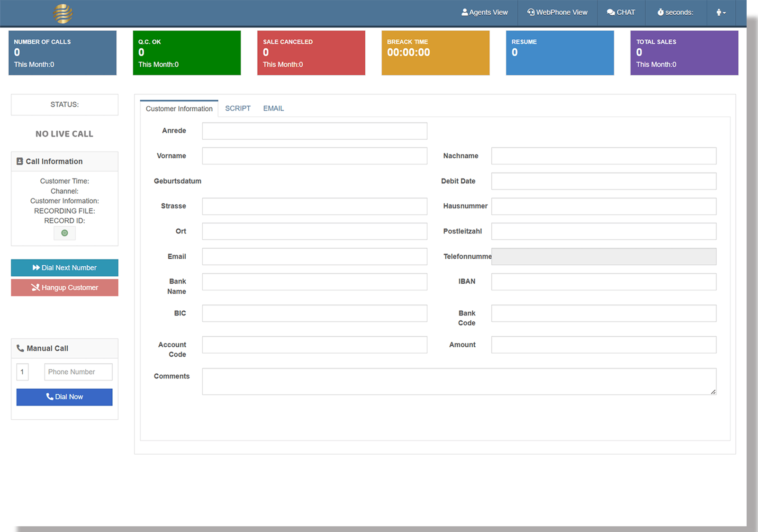Switch to the EMAIL tab
The height and width of the screenshot is (532, 758).
tap(273, 108)
